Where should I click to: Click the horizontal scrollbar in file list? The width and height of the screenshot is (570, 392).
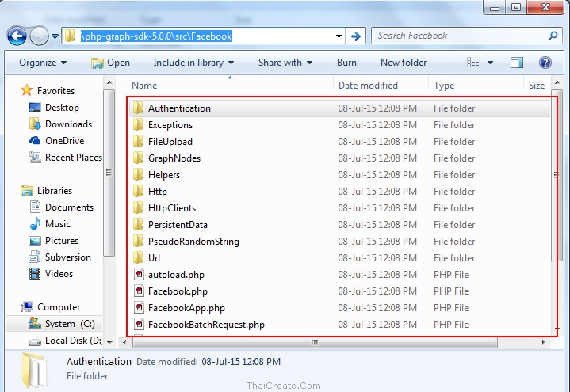(315, 342)
